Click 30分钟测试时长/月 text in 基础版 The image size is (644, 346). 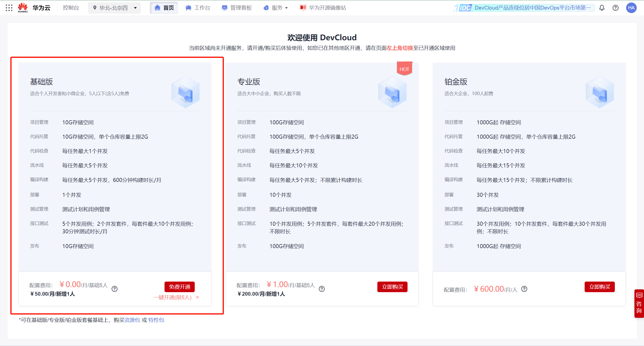click(x=85, y=231)
